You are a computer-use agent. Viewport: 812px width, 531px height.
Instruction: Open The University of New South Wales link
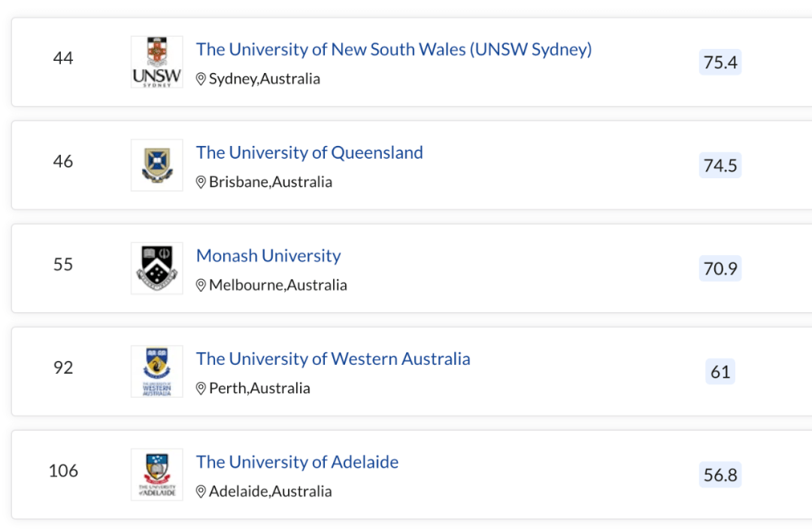(x=393, y=49)
